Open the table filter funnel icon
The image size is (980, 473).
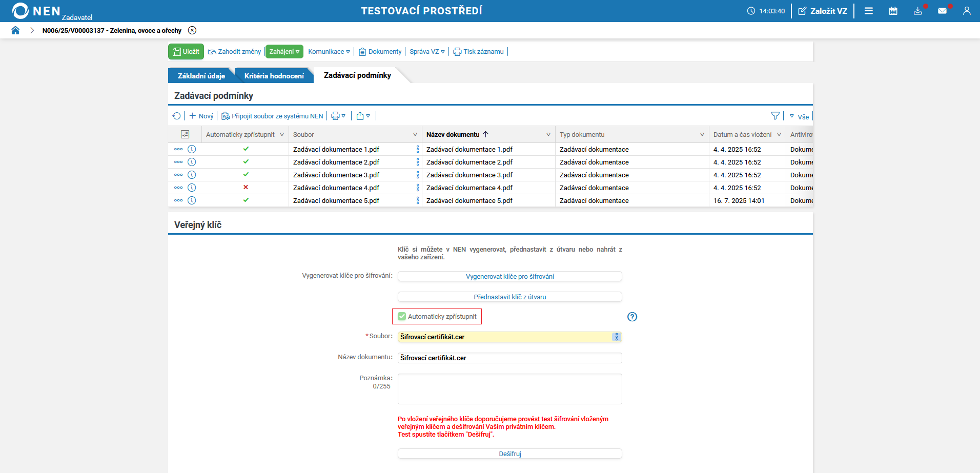(775, 116)
